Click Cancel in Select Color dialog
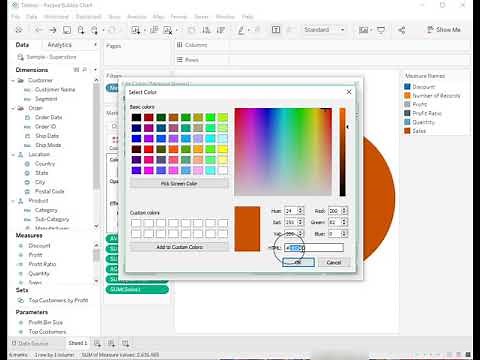This screenshot has width=480, height=360. coord(334,262)
